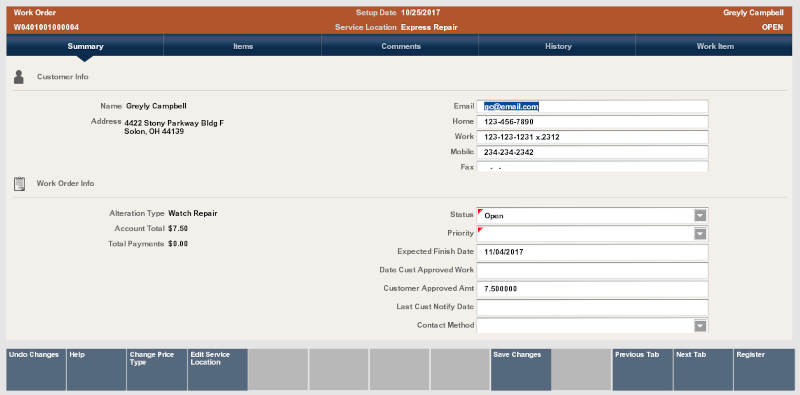Click the Setup Date value 10/25/2017
800x395 pixels.
(420, 12)
